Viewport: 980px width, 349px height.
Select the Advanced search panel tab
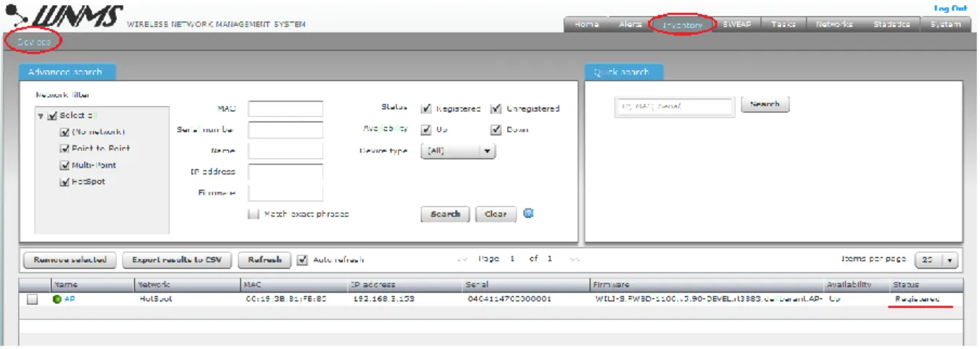coord(66,72)
